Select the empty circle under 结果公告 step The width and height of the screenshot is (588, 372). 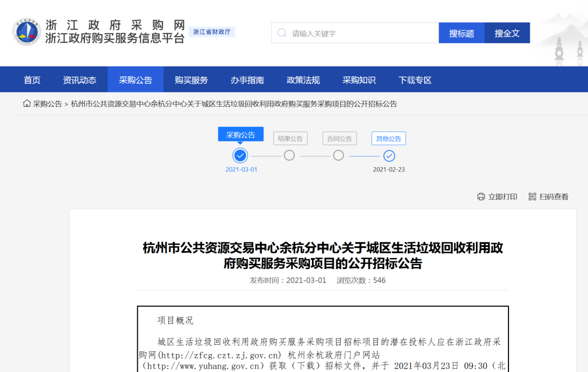pos(289,155)
